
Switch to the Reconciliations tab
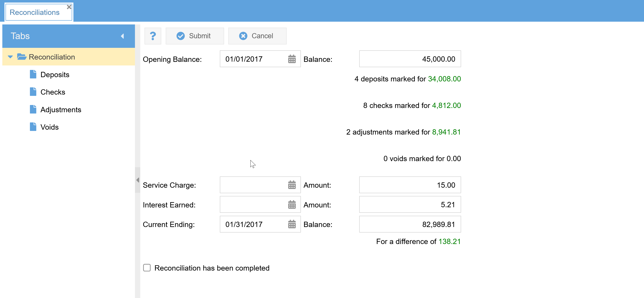(35, 12)
